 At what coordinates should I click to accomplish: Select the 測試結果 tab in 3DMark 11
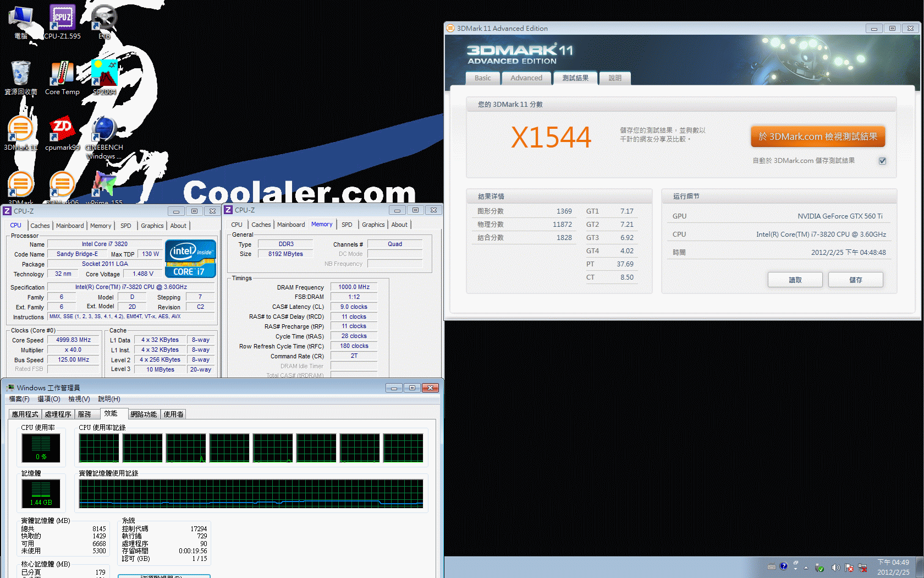pos(575,78)
